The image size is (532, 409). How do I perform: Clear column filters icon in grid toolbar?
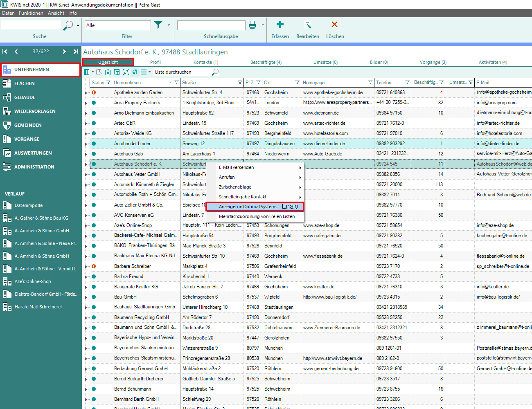pos(99,72)
